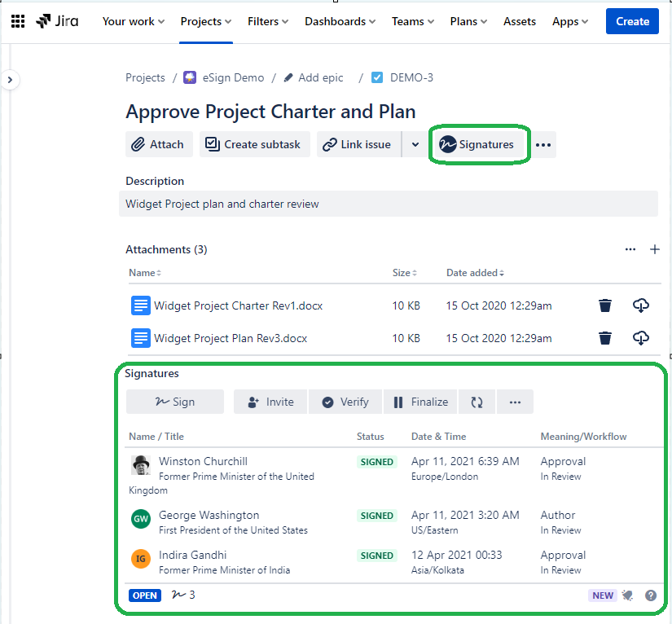Viewport: 672px width, 624px height.
Task: Click the Description text field
Action: click(389, 204)
